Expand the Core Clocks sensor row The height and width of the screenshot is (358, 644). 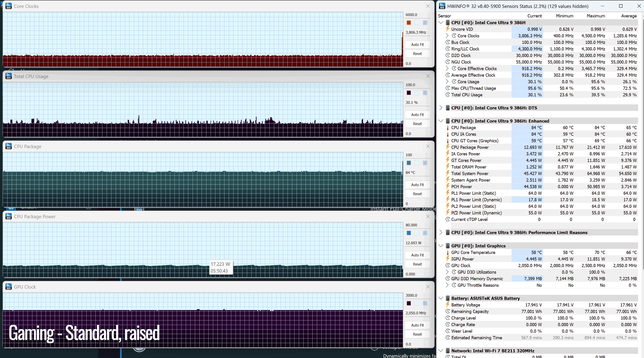pos(447,36)
